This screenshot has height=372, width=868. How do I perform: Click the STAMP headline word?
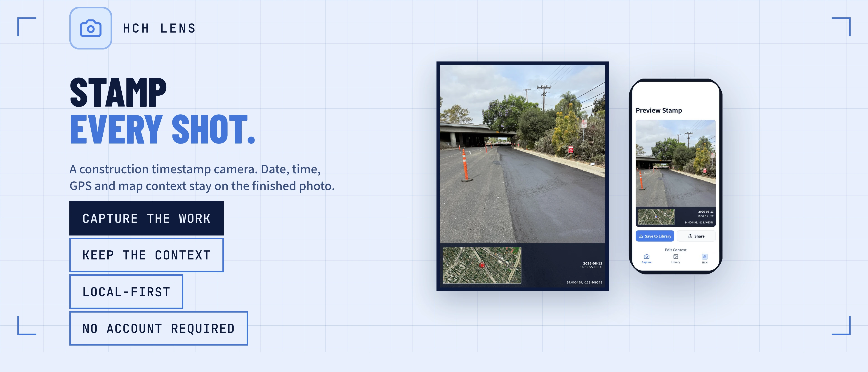pos(118,92)
